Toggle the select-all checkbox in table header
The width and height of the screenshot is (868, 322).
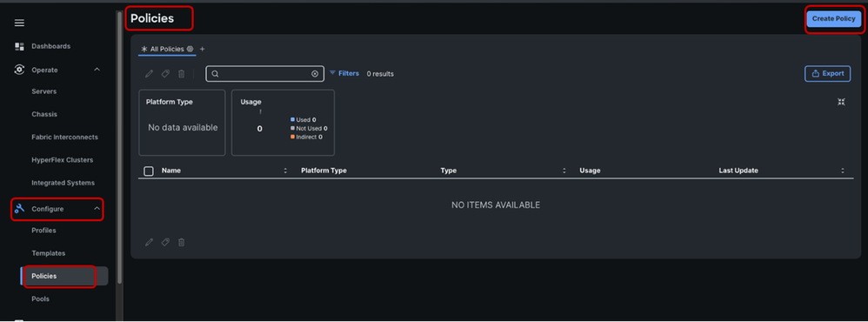pos(149,171)
